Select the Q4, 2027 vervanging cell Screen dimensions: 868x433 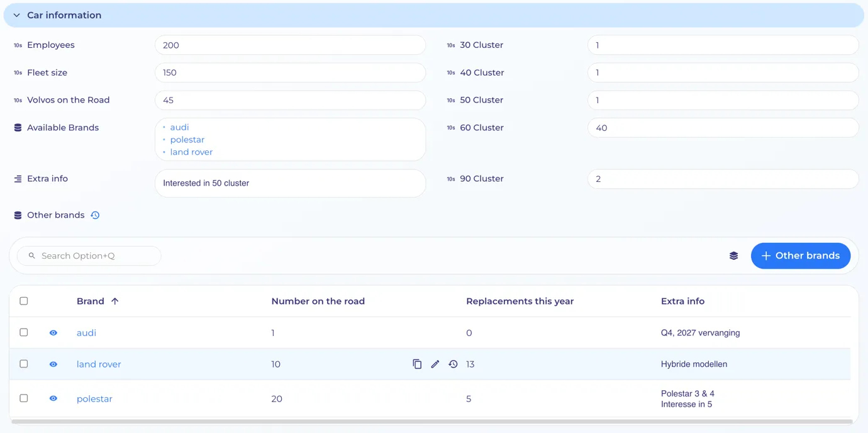(700, 333)
